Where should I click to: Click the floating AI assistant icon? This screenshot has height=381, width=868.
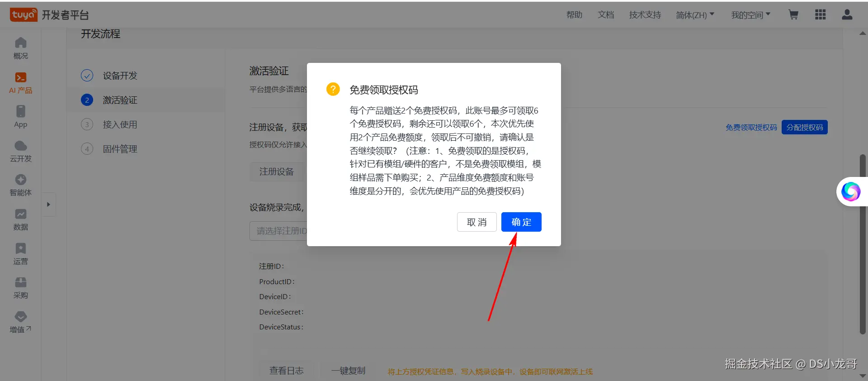coord(851,191)
